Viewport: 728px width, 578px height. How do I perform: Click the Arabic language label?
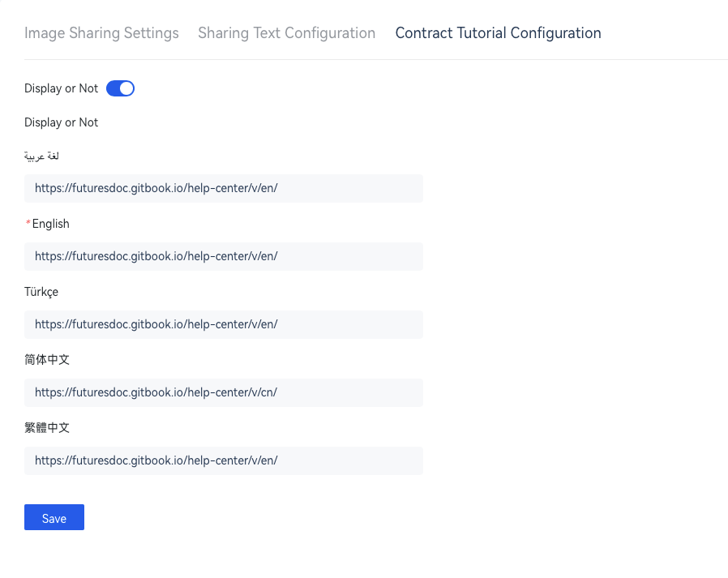click(42, 156)
